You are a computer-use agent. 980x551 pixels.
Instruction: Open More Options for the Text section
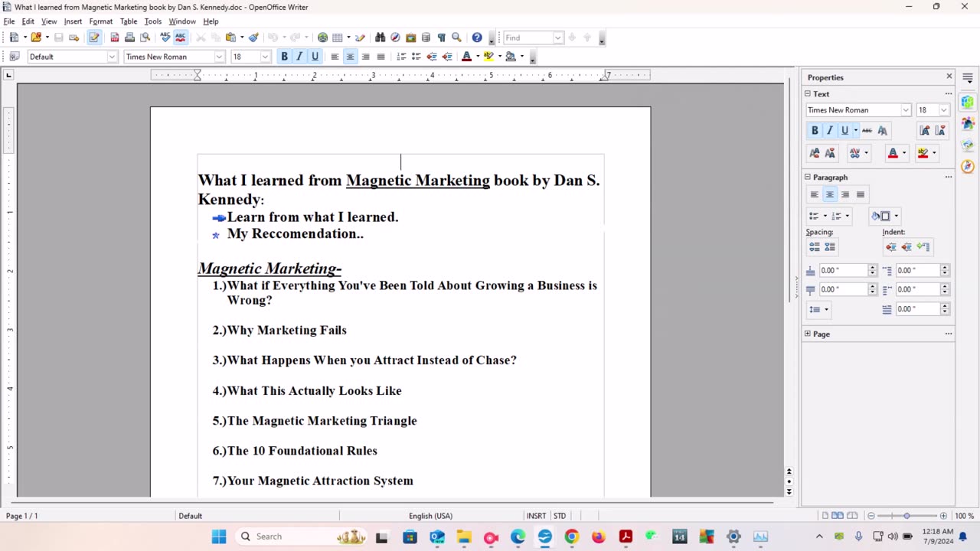point(948,93)
